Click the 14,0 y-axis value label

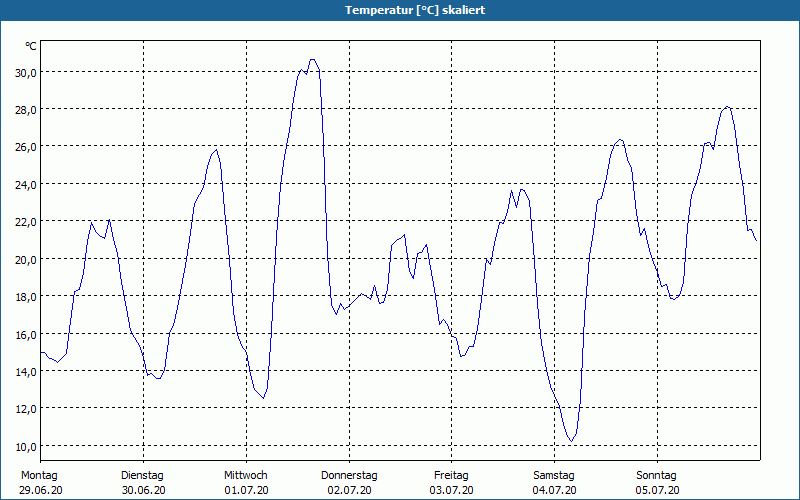click(26, 371)
